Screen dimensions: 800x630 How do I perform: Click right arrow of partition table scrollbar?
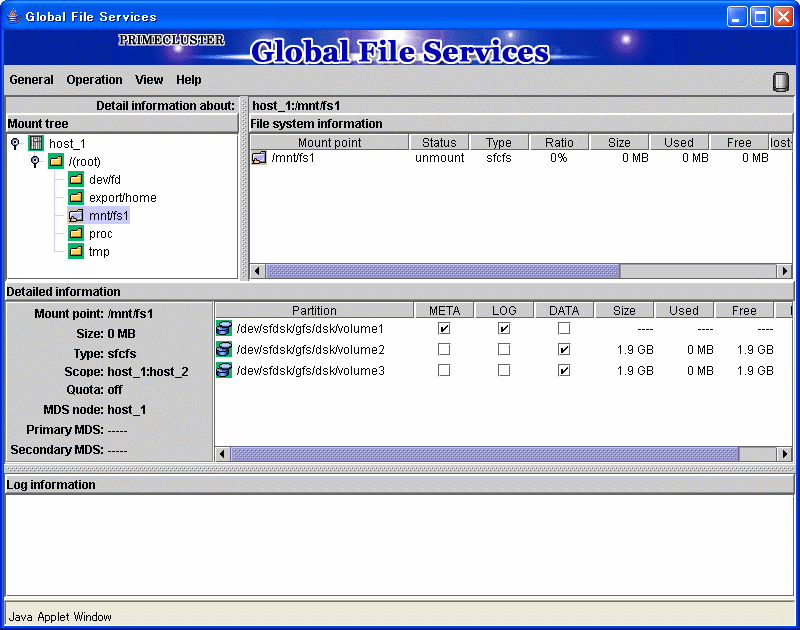[785, 453]
